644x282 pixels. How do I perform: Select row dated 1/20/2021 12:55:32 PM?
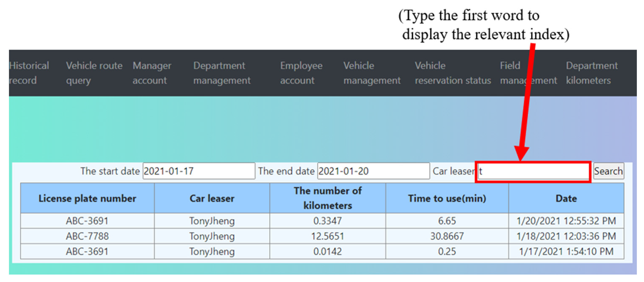[566, 221]
